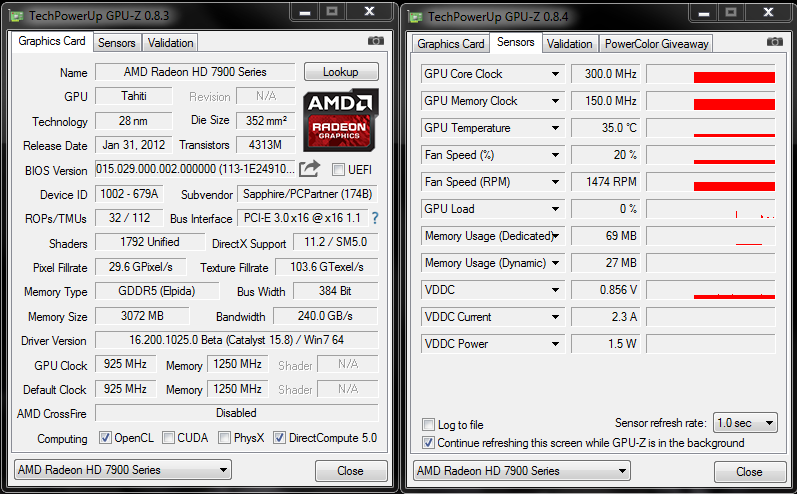Switch to Graphics Card tab in GPU-Z 0.8.4 window
797x494 pixels.
tap(451, 44)
